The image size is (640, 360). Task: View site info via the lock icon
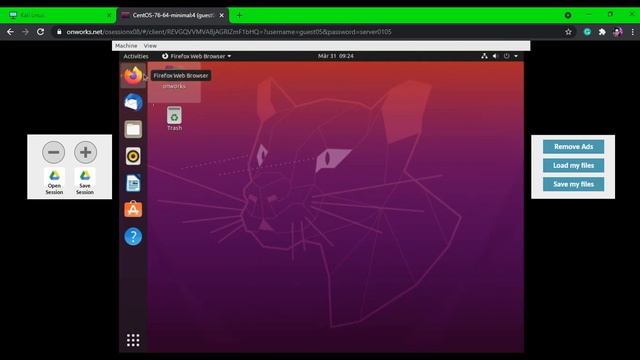pos(59,32)
